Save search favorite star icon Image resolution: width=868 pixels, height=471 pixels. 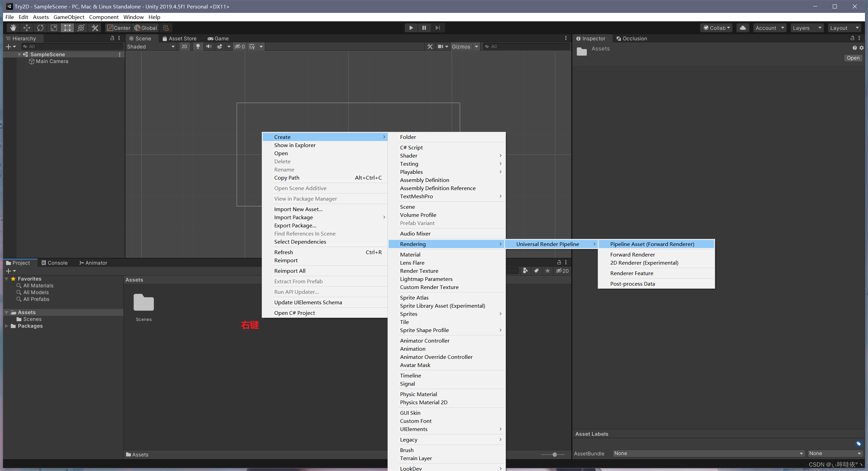(548, 271)
